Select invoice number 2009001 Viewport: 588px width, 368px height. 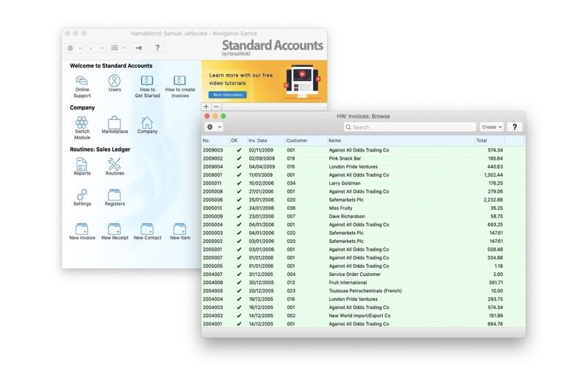point(212,175)
